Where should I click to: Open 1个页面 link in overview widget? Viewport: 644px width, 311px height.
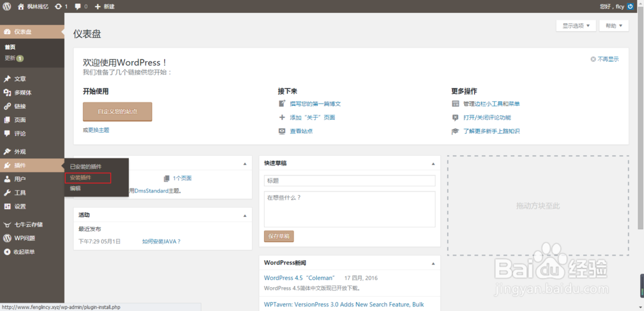tap(182, 178)
